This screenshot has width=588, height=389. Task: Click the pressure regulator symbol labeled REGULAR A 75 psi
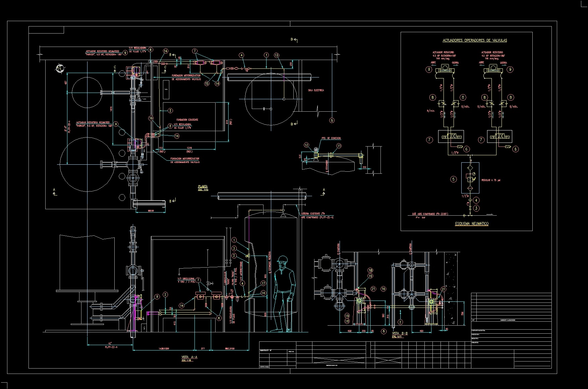coord(470,179)
